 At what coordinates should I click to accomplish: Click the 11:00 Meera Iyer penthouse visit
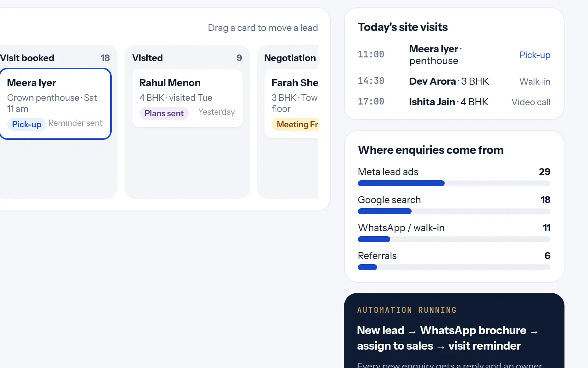pos(454,55)
